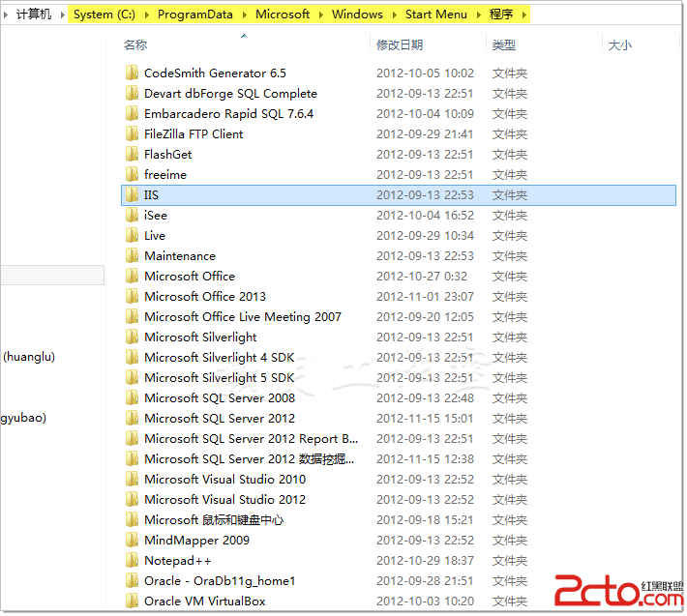The image size is (687, 616).
Task: Sort by the 大小 column header
Action: click(620, 45)
